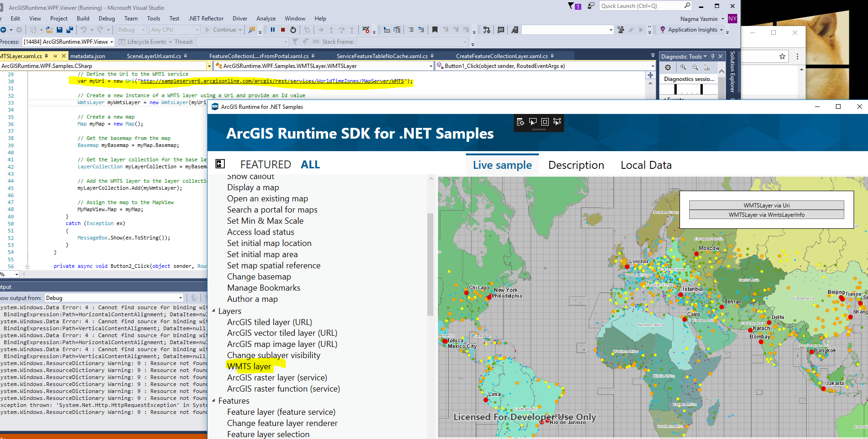
Task: Click Display Layout Adorners overlay icon
Action: click(545, 122)
